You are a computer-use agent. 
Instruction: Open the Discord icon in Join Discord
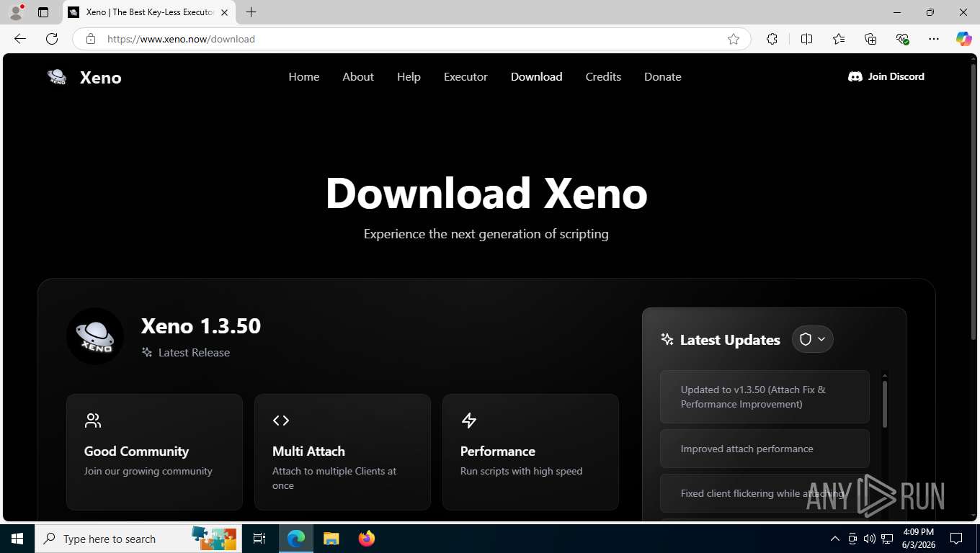click(x=855, y=76)
